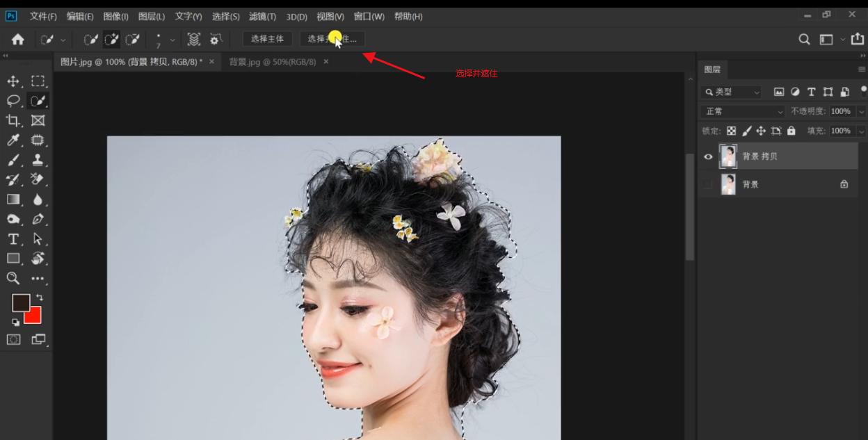
Task: Select the Type tool
Action: coord(13,239)
